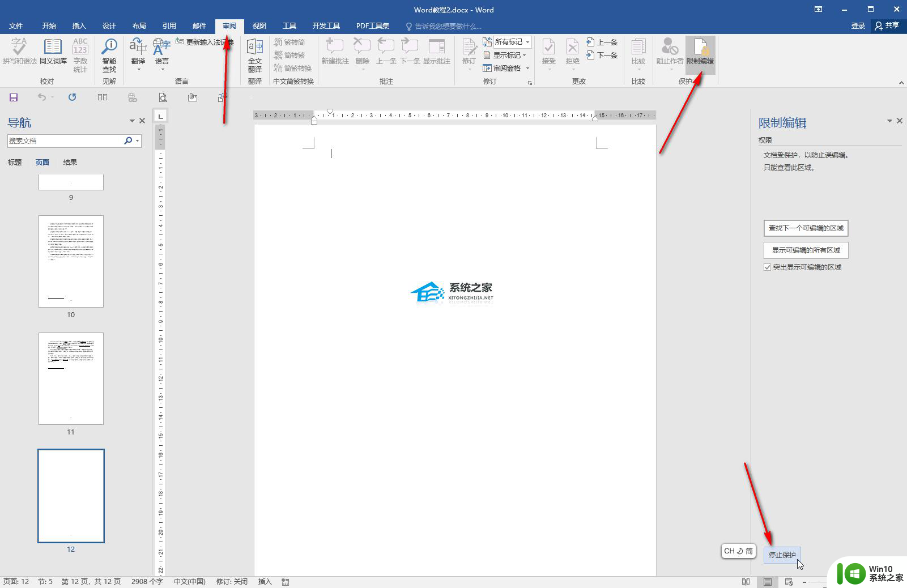Click macro recording icon in status bar
This screenshot has height=588, width=907.
pyautogui.click(x=285, y=582)
